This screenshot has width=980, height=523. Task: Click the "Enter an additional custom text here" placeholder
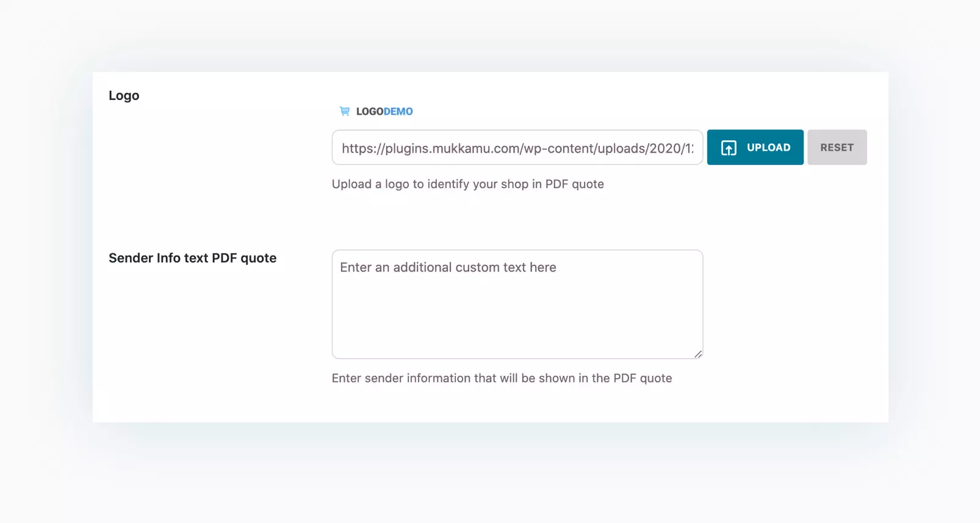pos(448,267)
